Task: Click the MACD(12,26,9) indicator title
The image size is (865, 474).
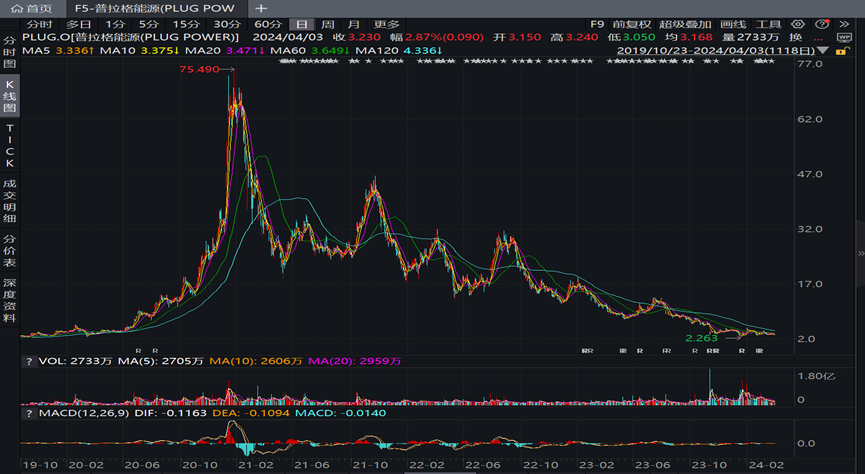Action: (84, 413)
